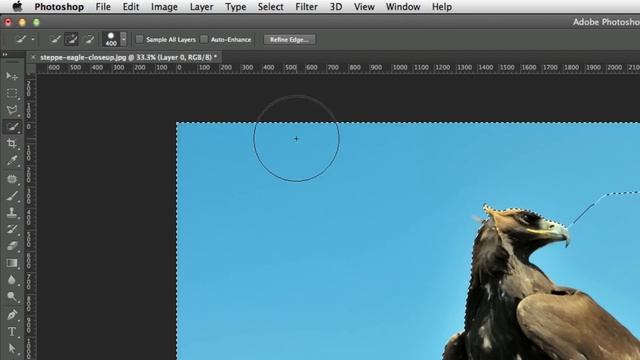Select the Lasso tool
The width and height of the screenshot is (640, 360).
(x=12, y=110)
